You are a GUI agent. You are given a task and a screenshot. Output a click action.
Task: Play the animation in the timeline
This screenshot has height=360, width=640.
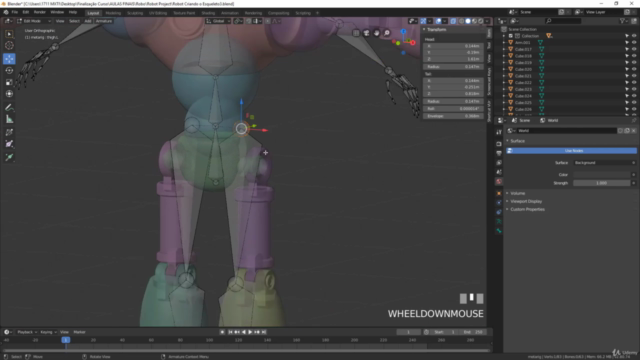pyautogui.click(x=250, y=332)
